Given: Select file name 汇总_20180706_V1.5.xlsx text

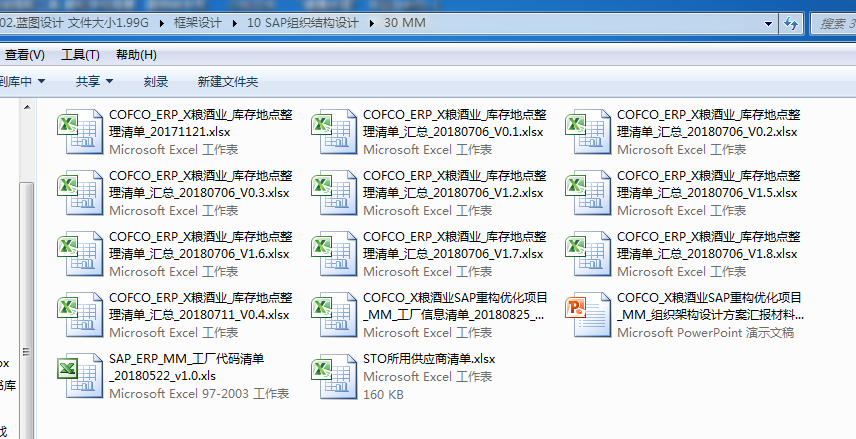Looking at the screenshot, I should (707, 193).
